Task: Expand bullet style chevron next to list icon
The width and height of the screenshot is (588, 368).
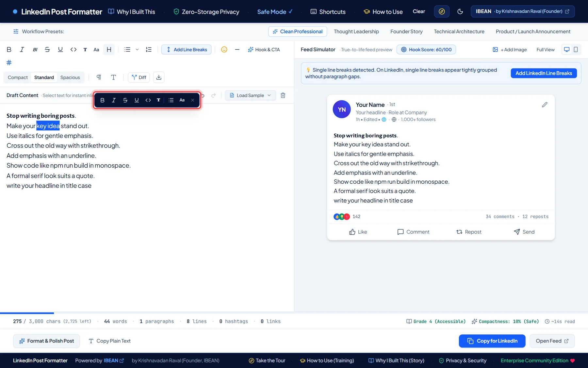Action: point(137,50)
